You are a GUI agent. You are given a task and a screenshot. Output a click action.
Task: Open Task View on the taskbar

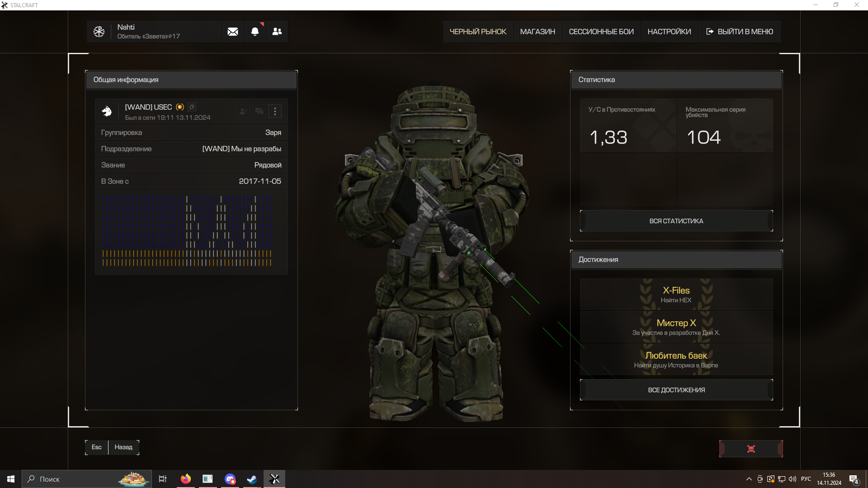(x=163, y=479)
